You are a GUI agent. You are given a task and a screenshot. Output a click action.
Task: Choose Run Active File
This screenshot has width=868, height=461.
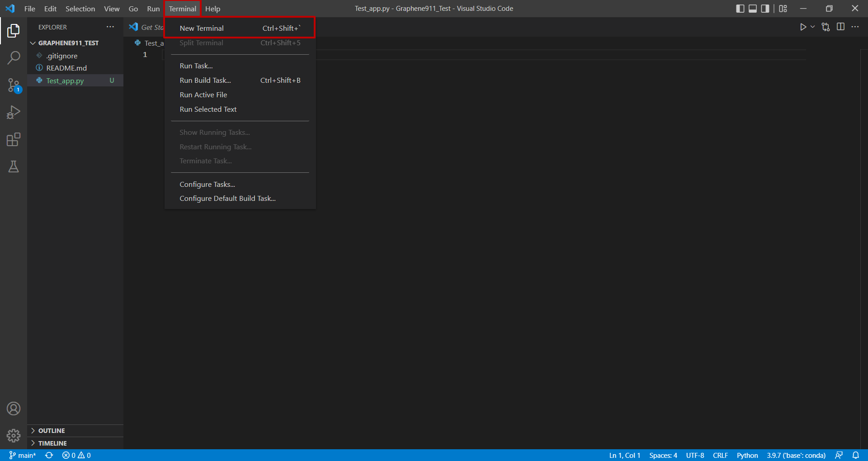(x=240, y=95)
